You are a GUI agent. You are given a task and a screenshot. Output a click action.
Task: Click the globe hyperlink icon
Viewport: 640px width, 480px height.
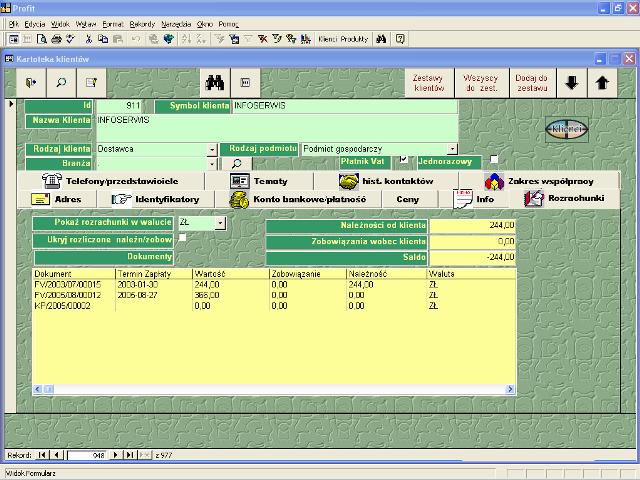click(169, 39)
